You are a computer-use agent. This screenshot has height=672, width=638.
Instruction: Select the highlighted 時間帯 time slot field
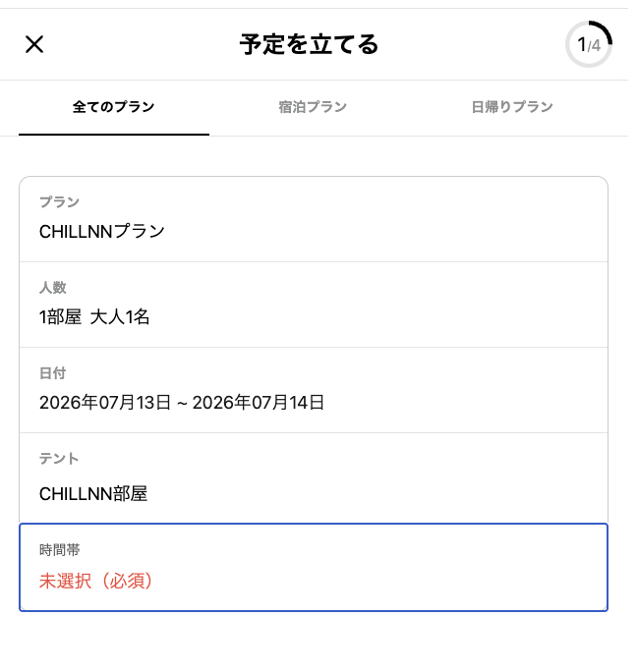[314, 568]
